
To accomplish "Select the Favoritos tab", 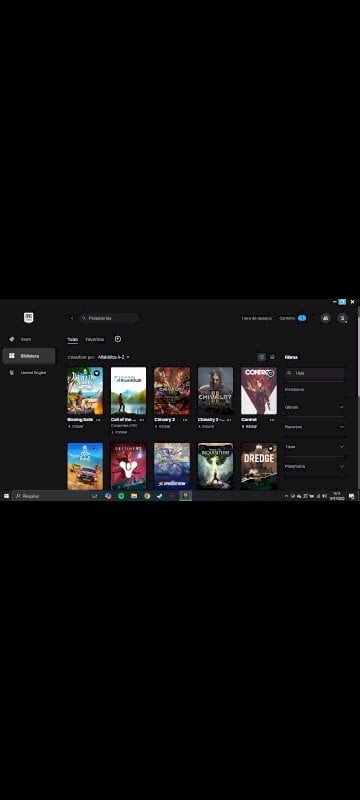I will [94, 339].
